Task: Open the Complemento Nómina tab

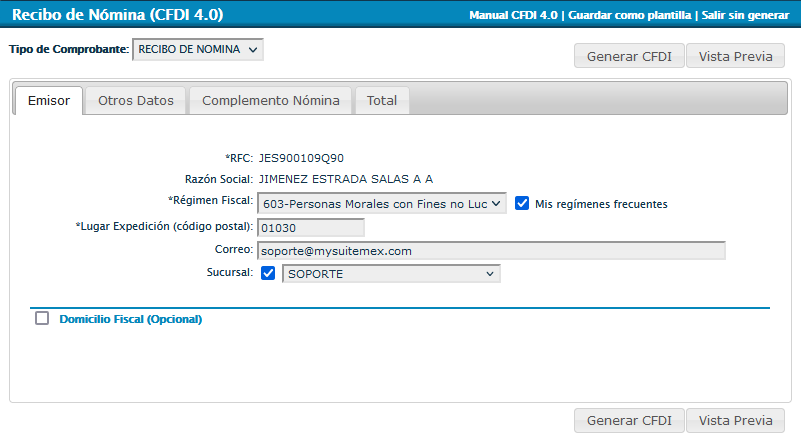Action: point(271,101)
